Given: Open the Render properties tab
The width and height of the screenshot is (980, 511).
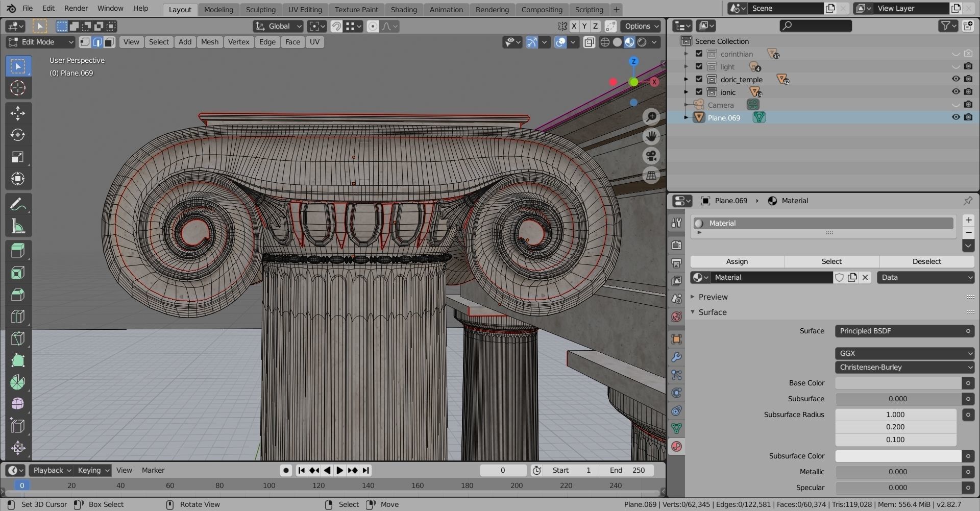Looking at the screenshot, I should pos(676,245).
